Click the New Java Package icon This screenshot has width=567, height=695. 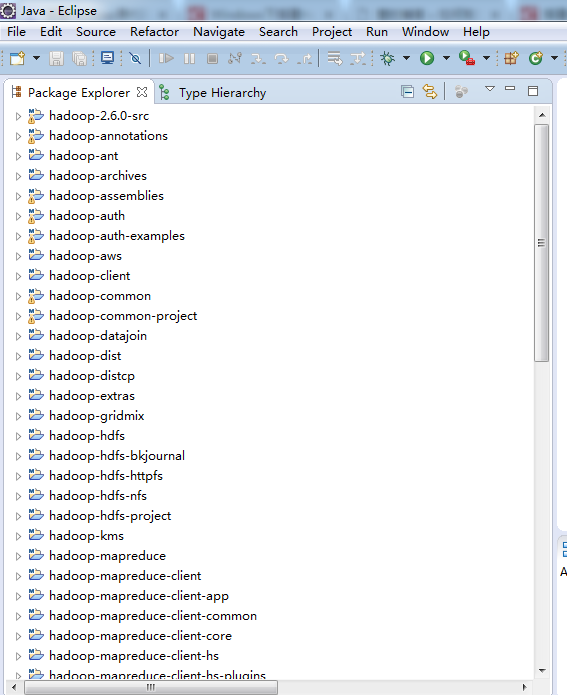point(511,58)
